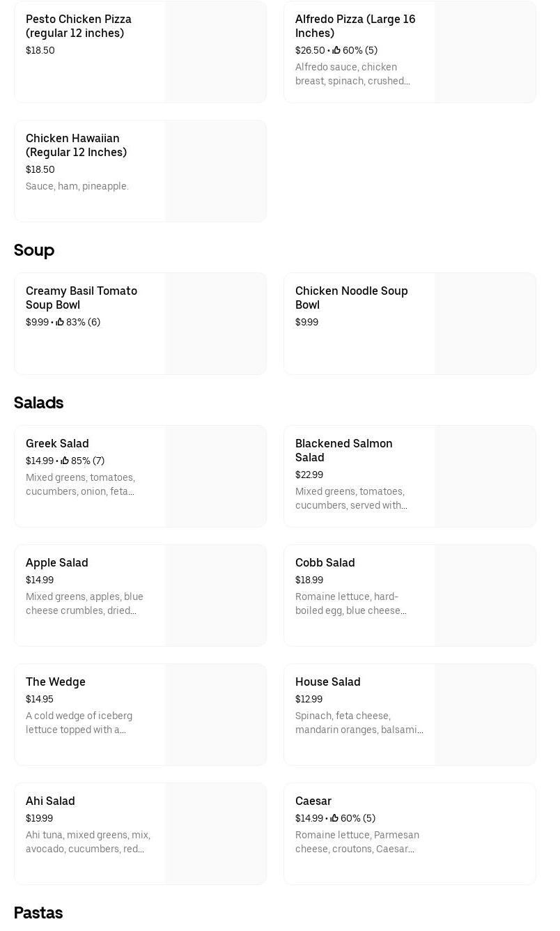Click the Soup section heading
Image resolution: width=560 pixels, height=931 pixels.
[34, 250]
